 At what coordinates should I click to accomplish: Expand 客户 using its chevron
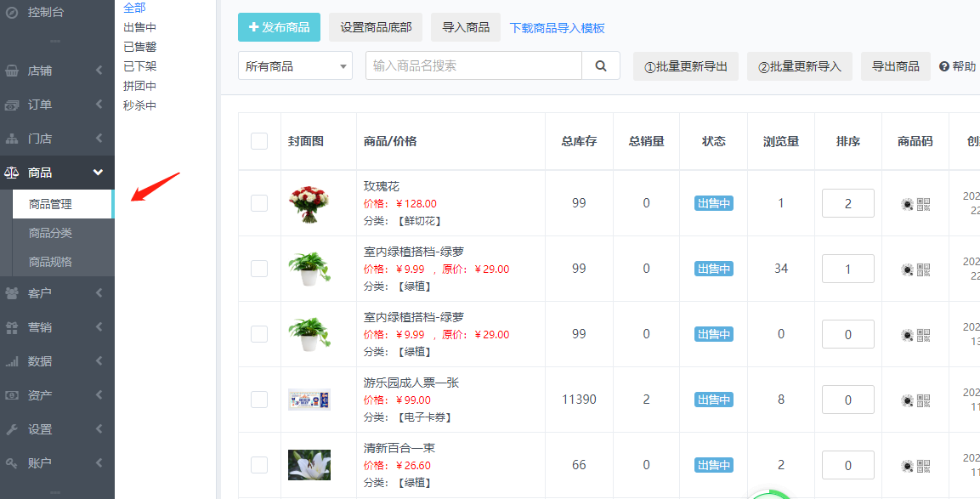click(x=99, y=292)
